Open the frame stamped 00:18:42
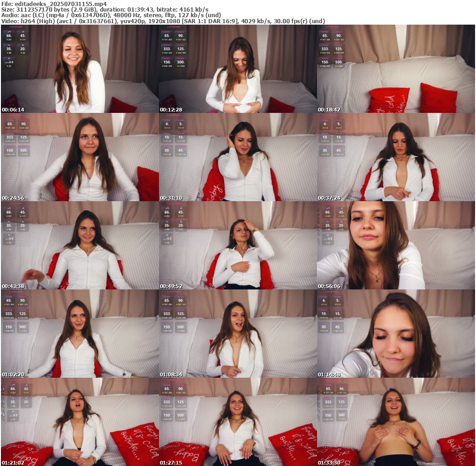Image resolution: width=476 pixels, height=466 pixels. click(396, 69)
